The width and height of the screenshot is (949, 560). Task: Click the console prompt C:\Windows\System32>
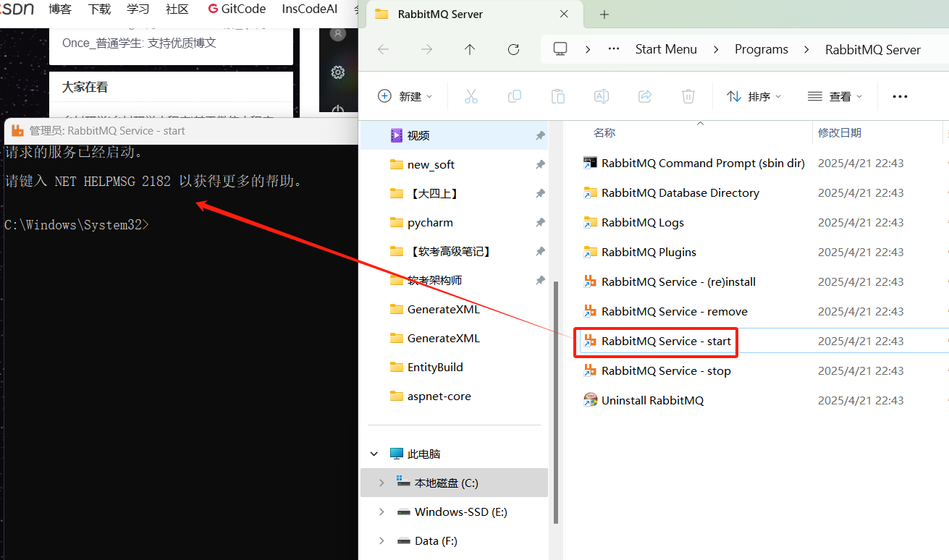click(77, 225)
